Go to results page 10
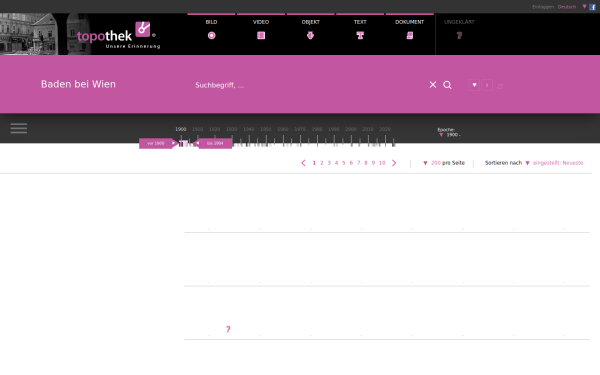 382,163
